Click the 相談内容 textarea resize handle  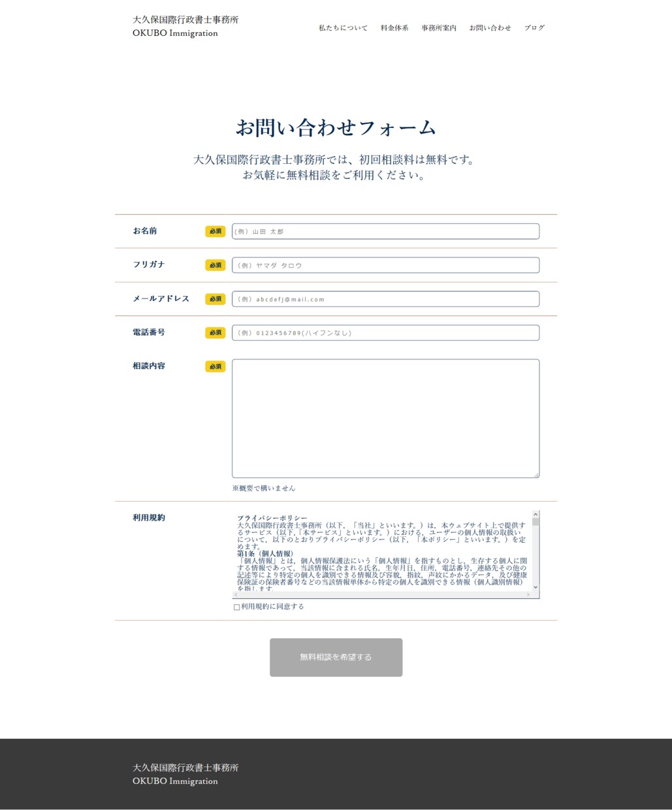[x=536, y=475]
